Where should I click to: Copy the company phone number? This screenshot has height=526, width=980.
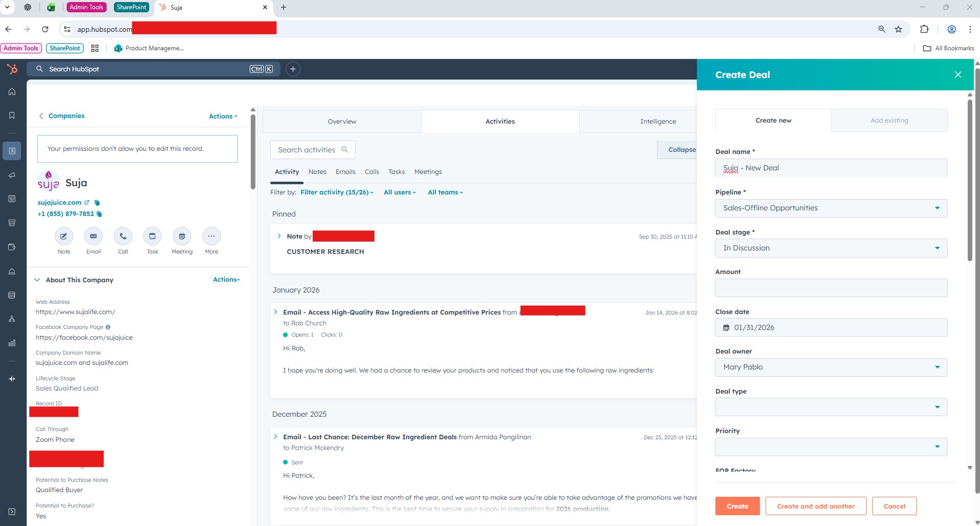(99, 214)
